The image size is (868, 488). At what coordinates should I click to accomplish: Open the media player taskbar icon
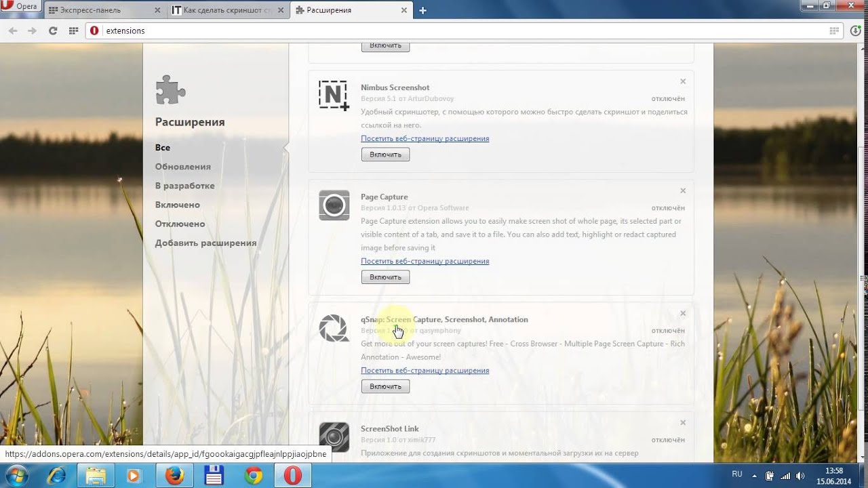click(x=134, y=476)
